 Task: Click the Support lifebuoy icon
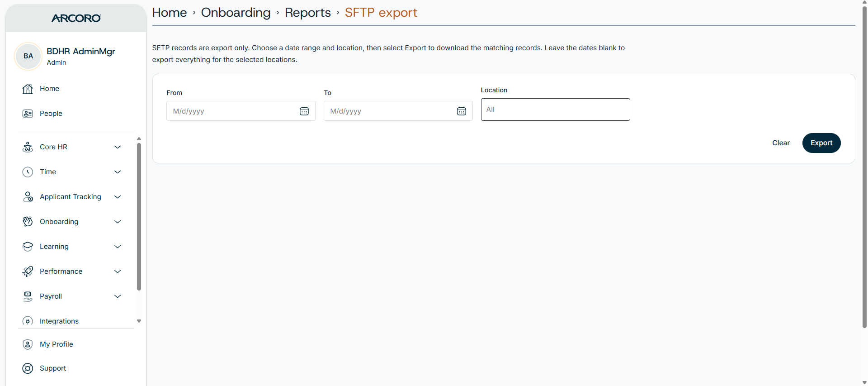(28, 368)
